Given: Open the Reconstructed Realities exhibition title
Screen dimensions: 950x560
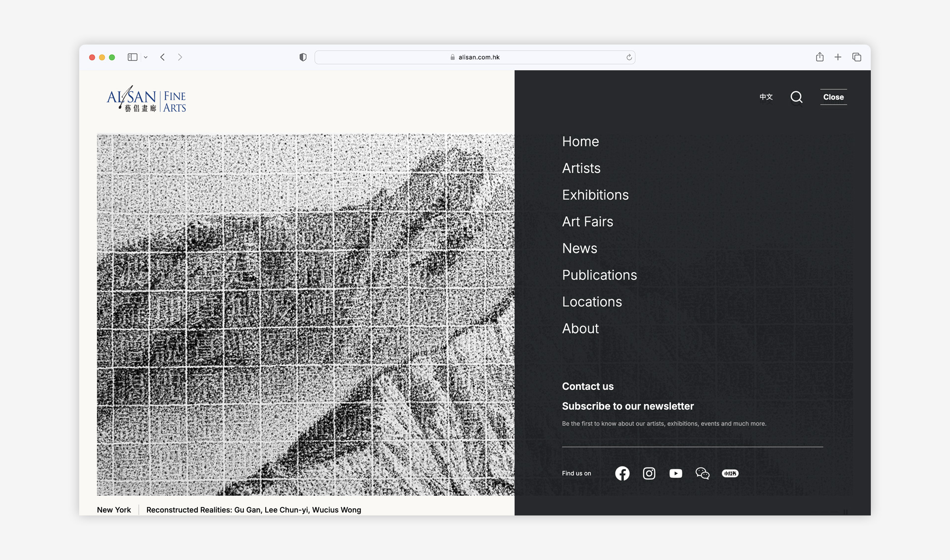Looking at the screenshot, I should pos(254,510).
